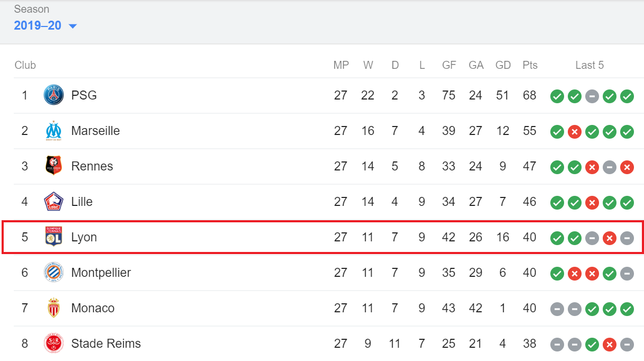The image size is (644, 361).
Task: Select the Montpellier team name
Action: 101,273
